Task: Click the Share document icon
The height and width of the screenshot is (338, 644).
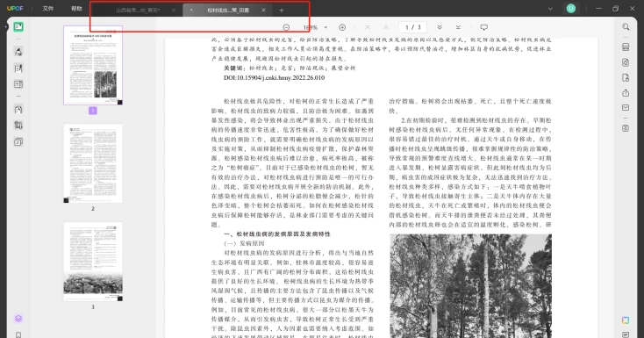Action: 626,93
